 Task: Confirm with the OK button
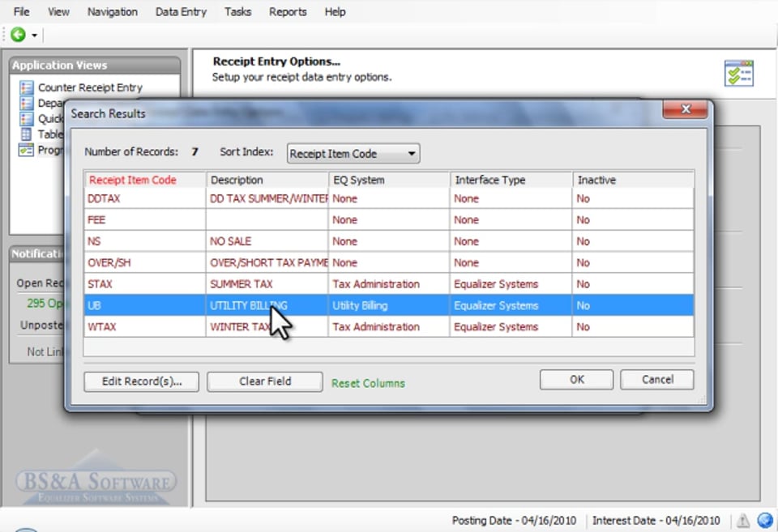pyautogui.click(x=576, y=379)
